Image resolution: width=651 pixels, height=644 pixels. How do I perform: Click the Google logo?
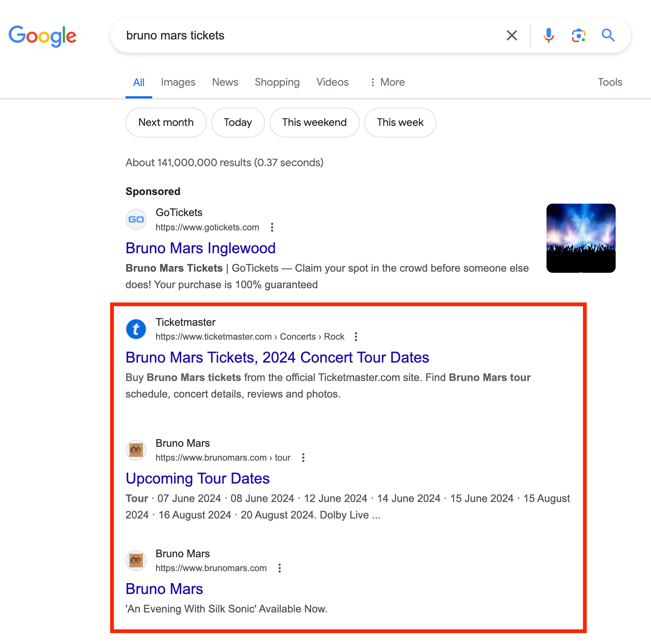tap(42, 36)
